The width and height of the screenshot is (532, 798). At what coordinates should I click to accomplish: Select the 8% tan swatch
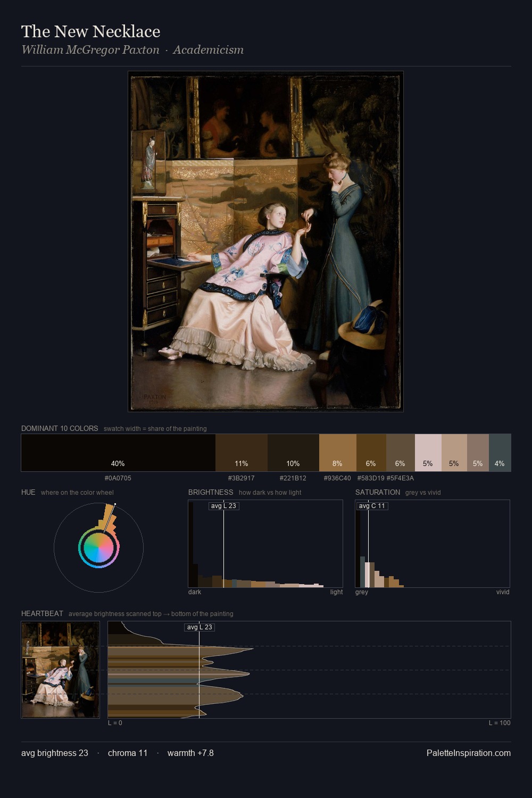(337, 453)
